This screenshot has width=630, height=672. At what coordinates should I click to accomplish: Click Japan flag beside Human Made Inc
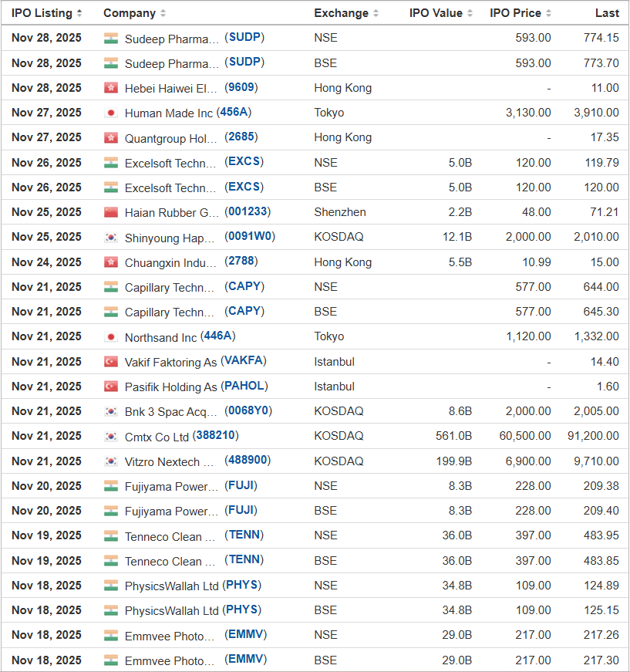coord(111,113)
